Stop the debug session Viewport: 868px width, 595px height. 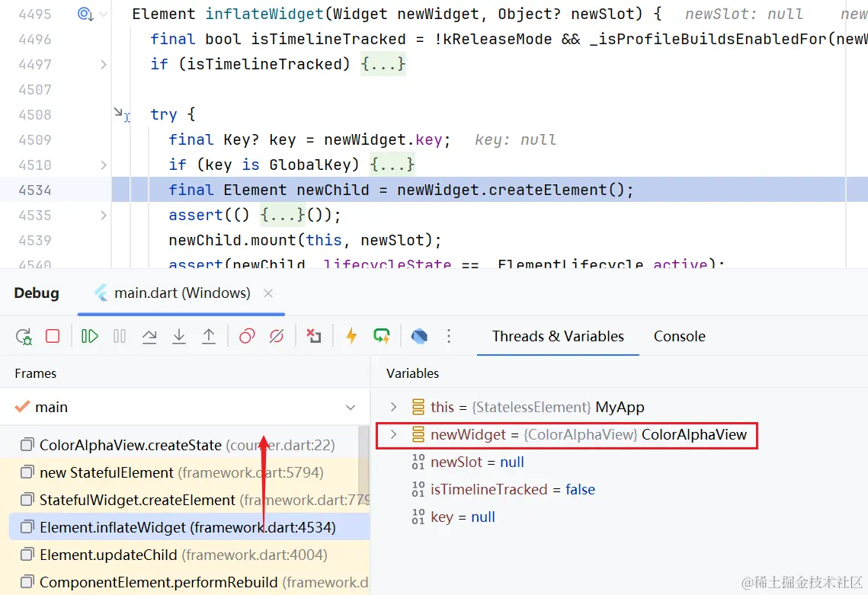tap(53, 336)
